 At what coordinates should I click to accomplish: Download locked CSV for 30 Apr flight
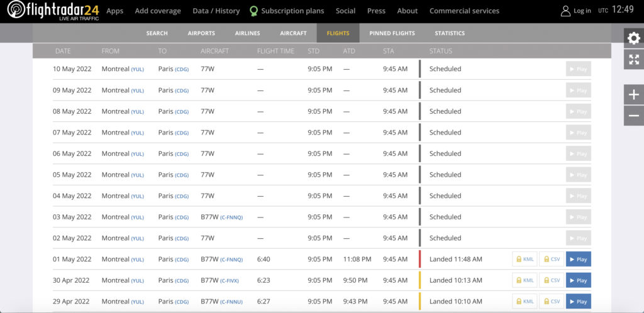click(552, 280)
